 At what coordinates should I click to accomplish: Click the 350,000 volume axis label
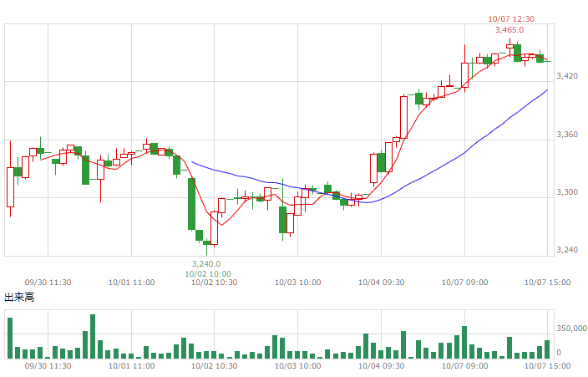tap(571, 329)
